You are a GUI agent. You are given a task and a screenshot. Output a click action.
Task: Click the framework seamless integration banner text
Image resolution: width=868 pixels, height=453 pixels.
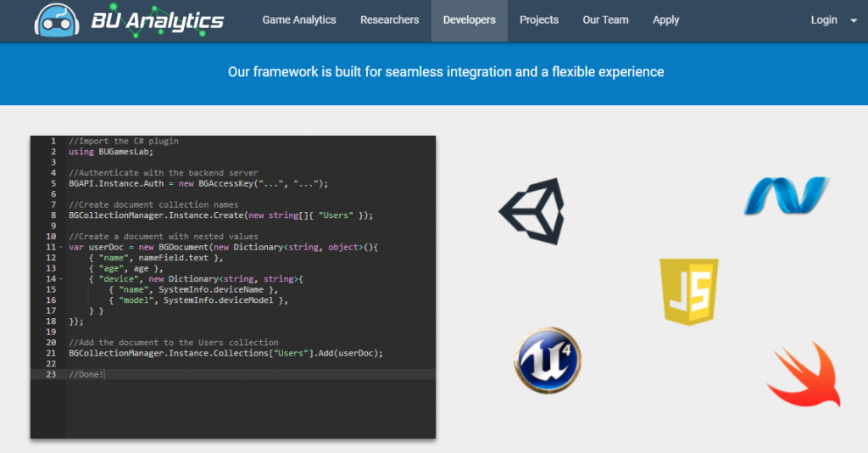point(446,72)
